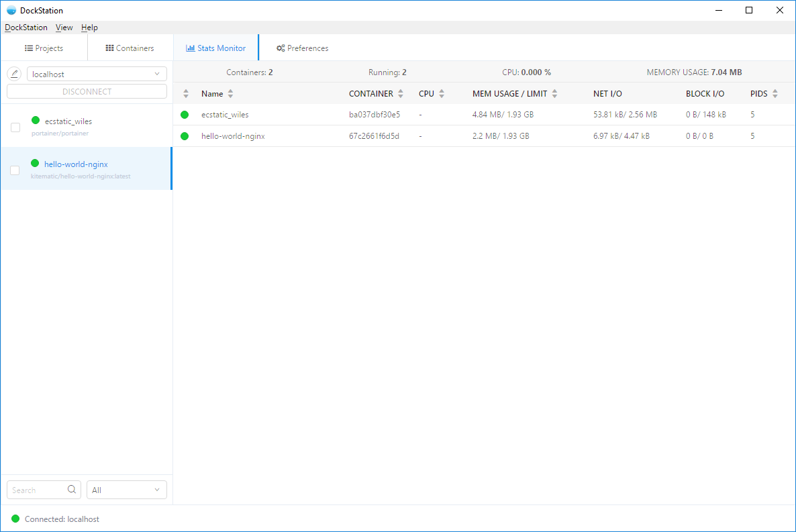Switch to the Containers tab
Screen dimensions: 796x532
(130, 48)
